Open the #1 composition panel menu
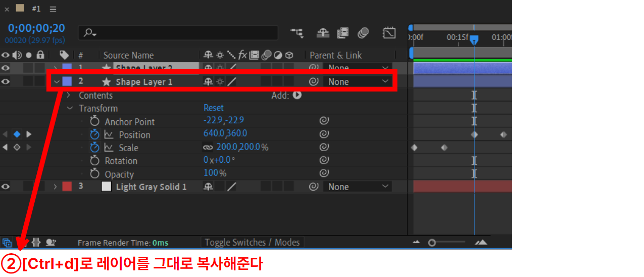 pos(53,9)
